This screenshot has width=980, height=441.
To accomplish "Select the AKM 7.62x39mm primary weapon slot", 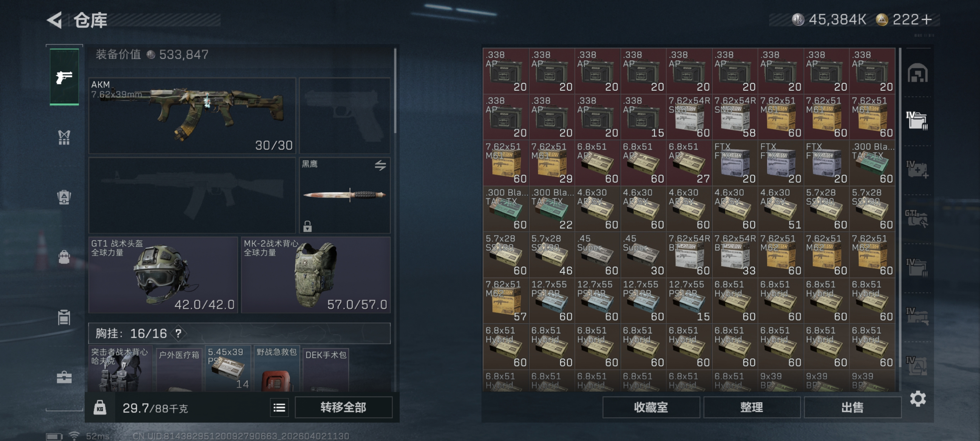I will (x=192, y=115).
